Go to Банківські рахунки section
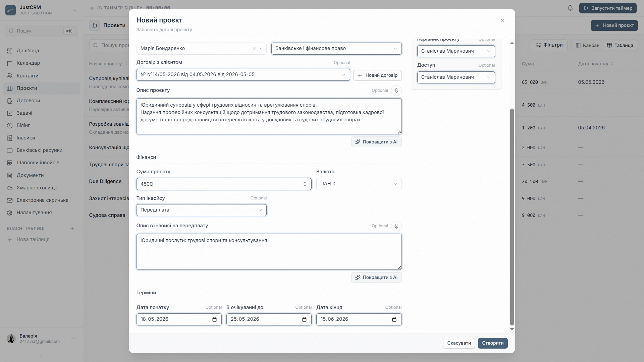This screenshot has width=644, height=362. pos(41,150)
